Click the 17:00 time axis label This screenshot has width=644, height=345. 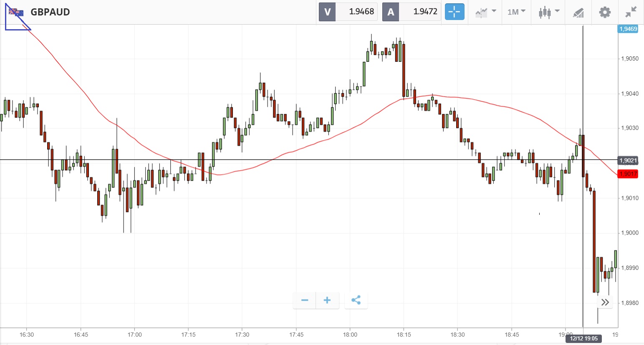coord(135,335)
